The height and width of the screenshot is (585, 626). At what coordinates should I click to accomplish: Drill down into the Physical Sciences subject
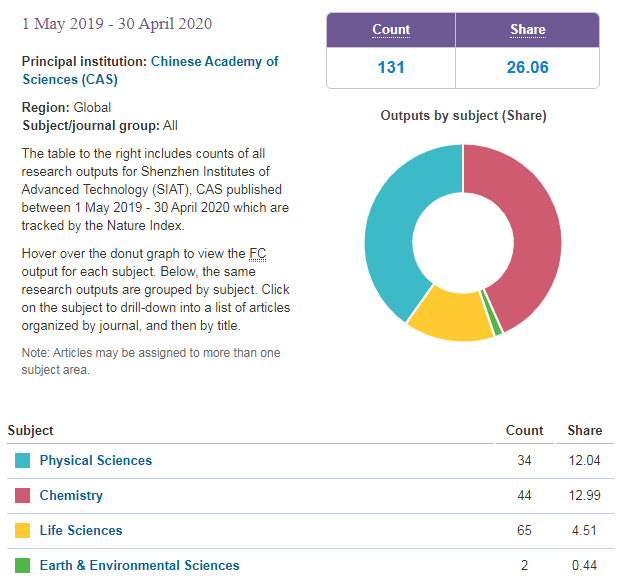[x=96, y=461]
